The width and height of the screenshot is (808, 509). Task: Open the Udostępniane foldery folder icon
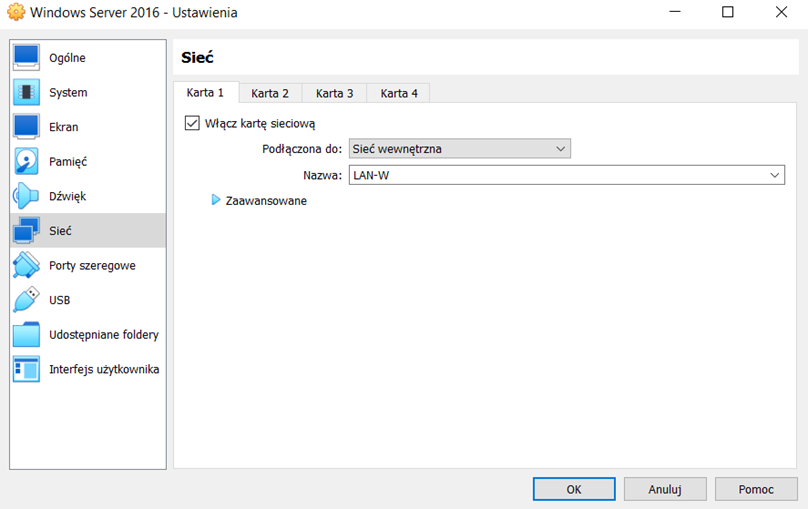26,335
